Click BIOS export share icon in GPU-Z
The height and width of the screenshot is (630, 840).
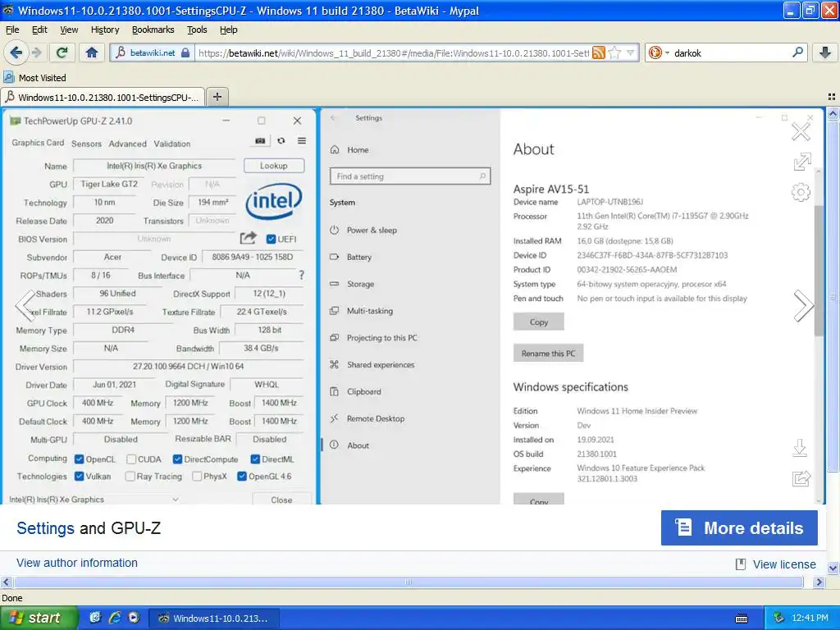tap(248, 237)
